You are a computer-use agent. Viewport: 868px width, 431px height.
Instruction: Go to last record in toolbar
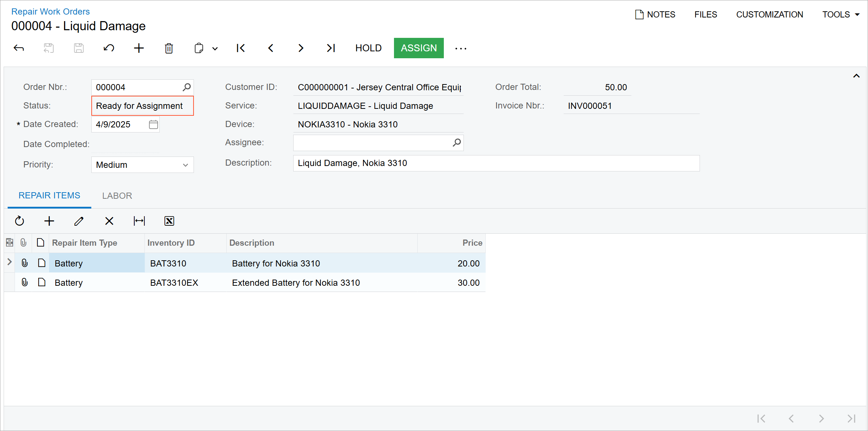[331, 48]
